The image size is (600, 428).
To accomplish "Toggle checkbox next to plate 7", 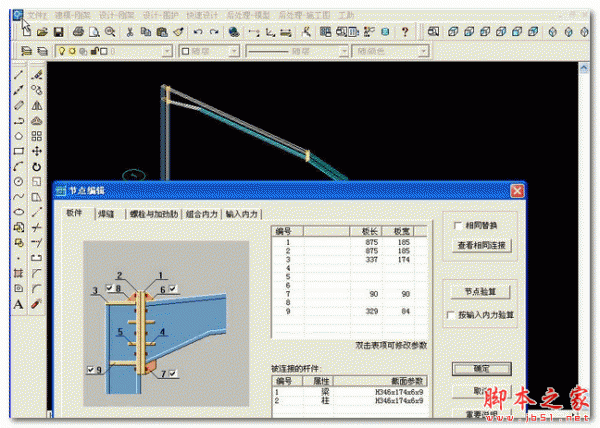I will 173,373.
